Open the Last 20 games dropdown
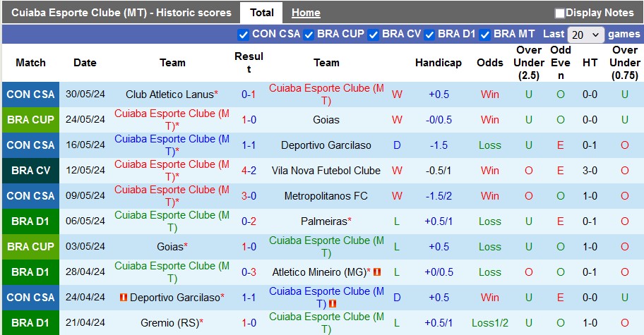 tap(585, 35)
